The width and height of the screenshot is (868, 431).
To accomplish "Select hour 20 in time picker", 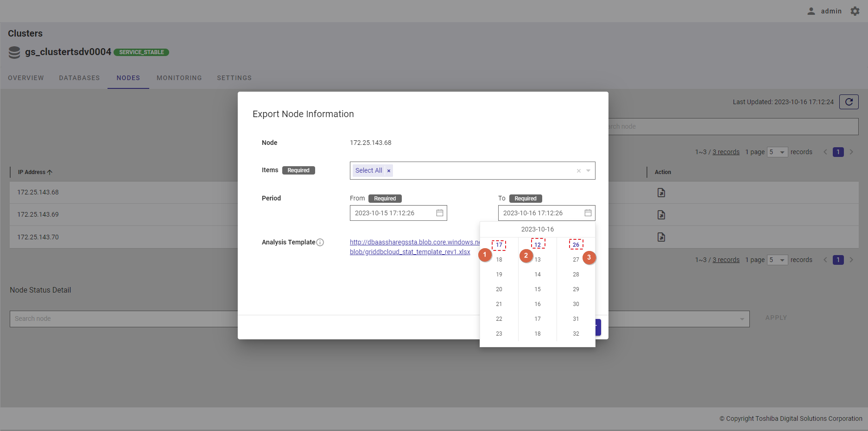I will point(499,289).
